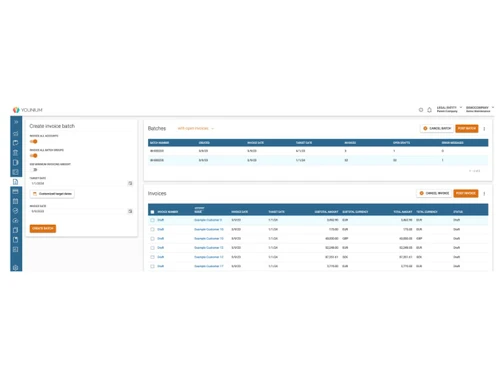Sort batches by Error Messages column
Viewport: 500px width, 375px height.
[x=452, y=143]
